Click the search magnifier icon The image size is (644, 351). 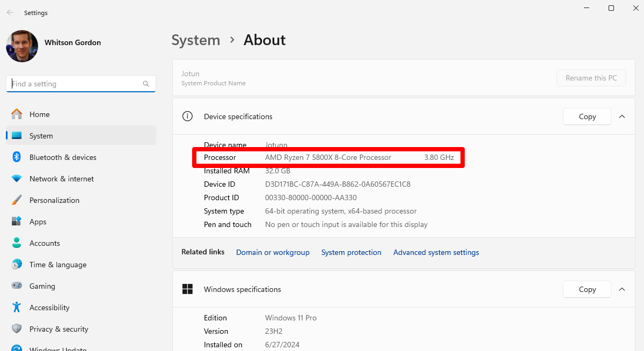click(146, 84)
